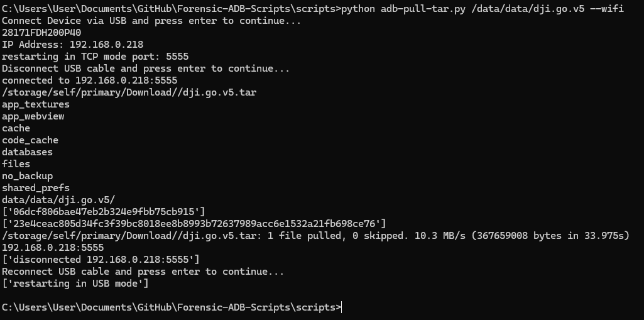Click the 'Disconnect USB cable' prompt line
This screenshot has width=644, height=320.
[146, 69]
